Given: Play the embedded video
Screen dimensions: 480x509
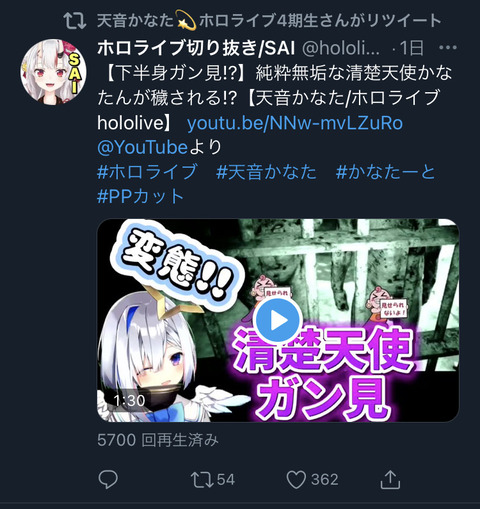Looking at the screenshot, I should (x=277, y=320).
